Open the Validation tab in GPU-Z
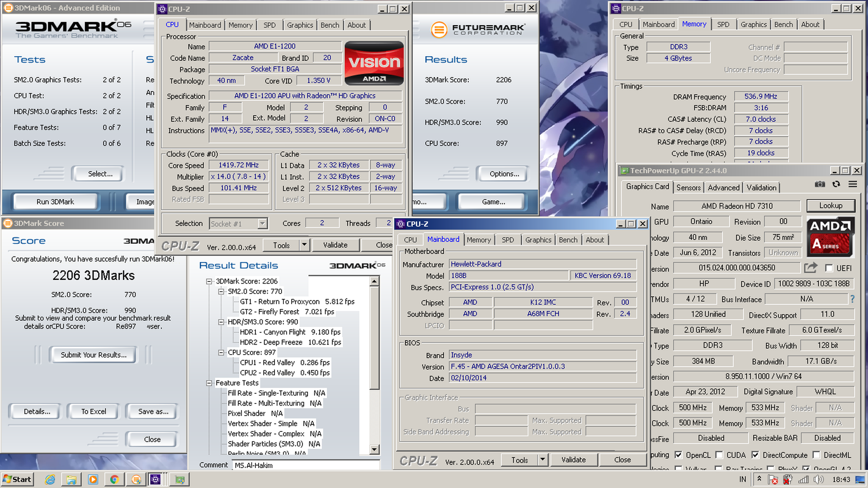Screen dimensions: 868x488 click(x=761, y=187)
